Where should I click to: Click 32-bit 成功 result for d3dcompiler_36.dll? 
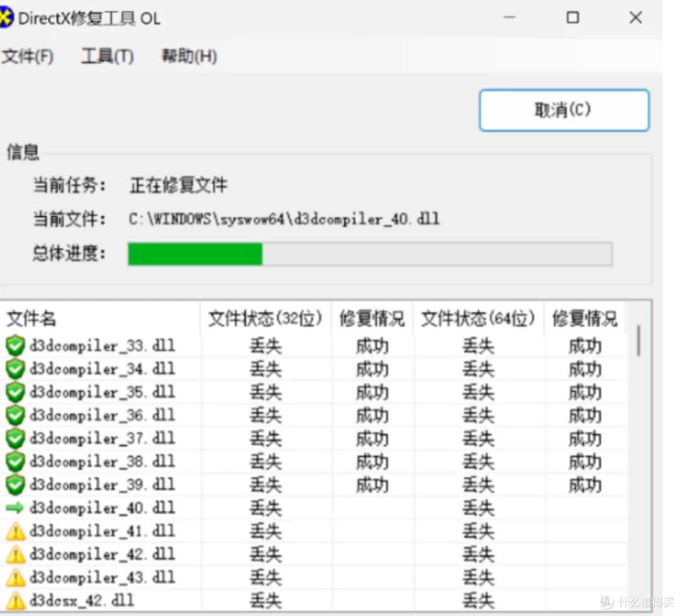click(x=372, y=416)
